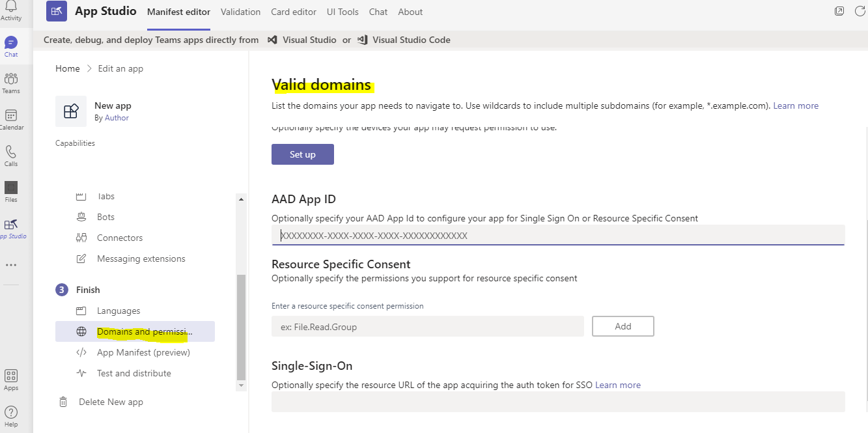Navigate to Home via the breadcrumb

click(67, 68)
